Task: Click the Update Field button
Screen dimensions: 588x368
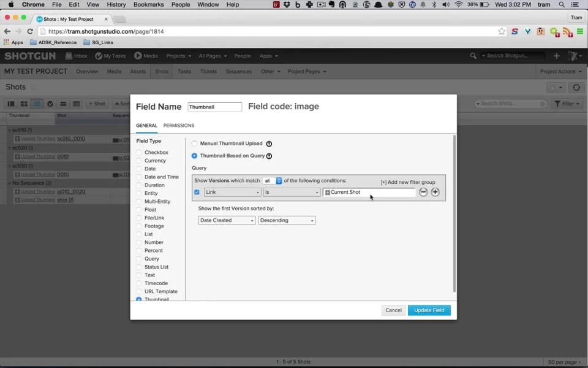Action: click(429, 310)
